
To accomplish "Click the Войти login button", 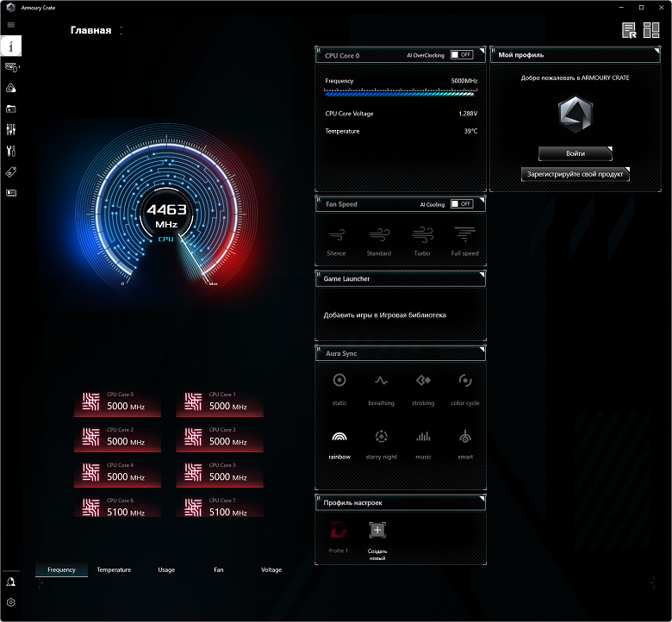I will click(575, 153).
